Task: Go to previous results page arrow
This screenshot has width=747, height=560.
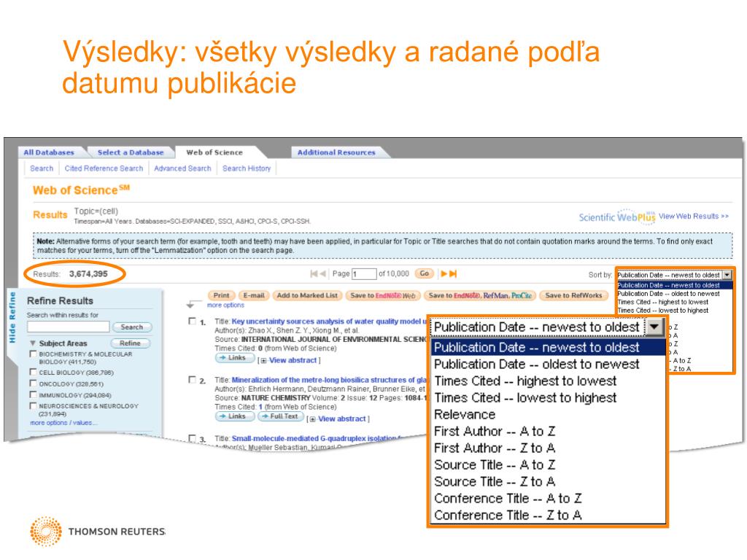Action: 323,274
